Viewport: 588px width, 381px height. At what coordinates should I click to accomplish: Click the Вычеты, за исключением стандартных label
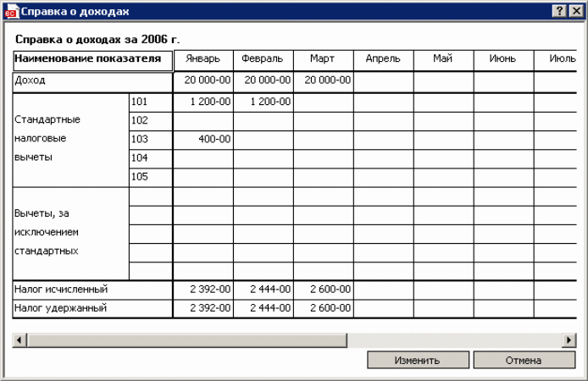(71, 234)
